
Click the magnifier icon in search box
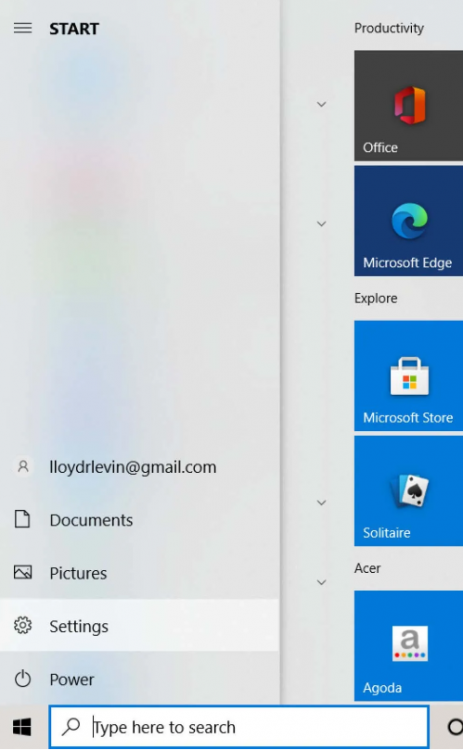click(x=71, y=727)
